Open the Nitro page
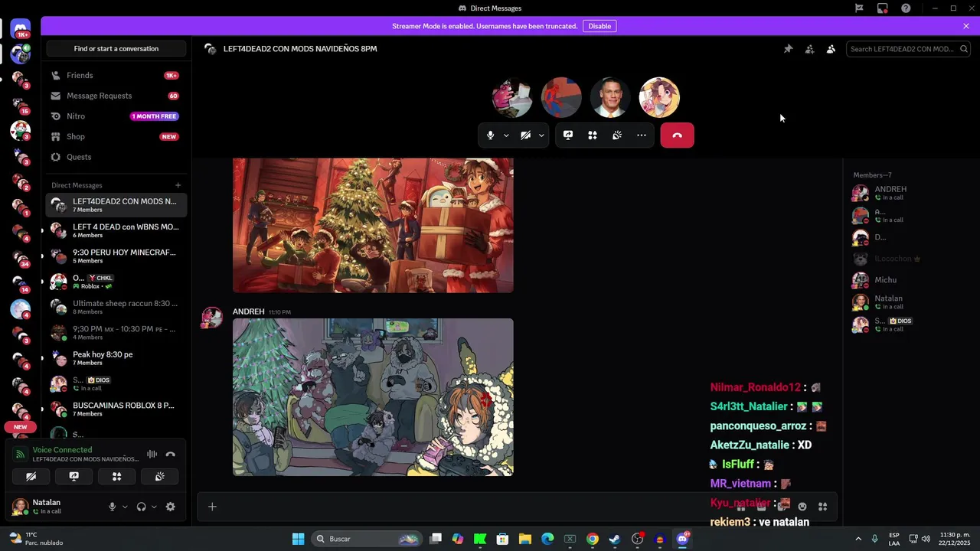The width and height of the screenshot is (980, 551). click(x=116, y=116)
